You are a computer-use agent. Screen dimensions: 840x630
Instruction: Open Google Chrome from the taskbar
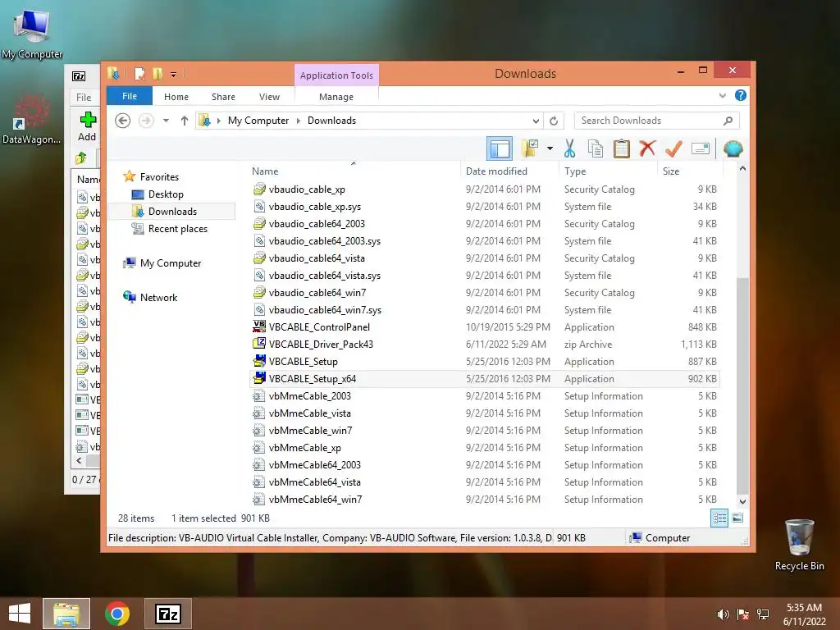(117, 614)
